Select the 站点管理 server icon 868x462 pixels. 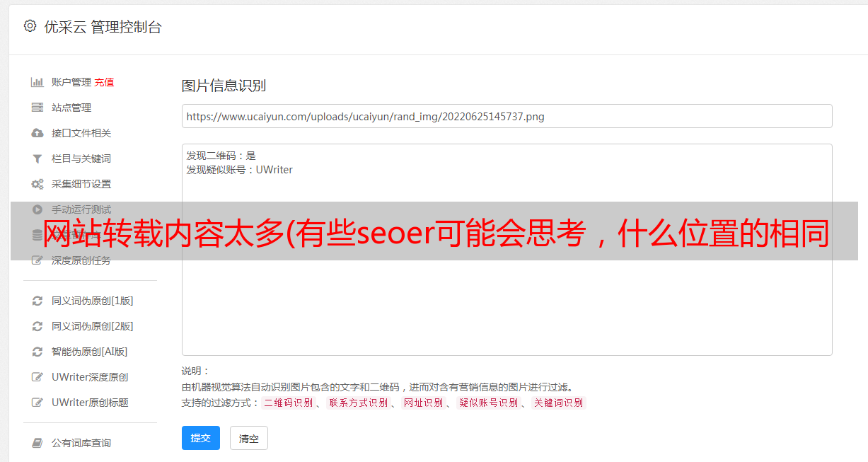click(x=37, y=108)
